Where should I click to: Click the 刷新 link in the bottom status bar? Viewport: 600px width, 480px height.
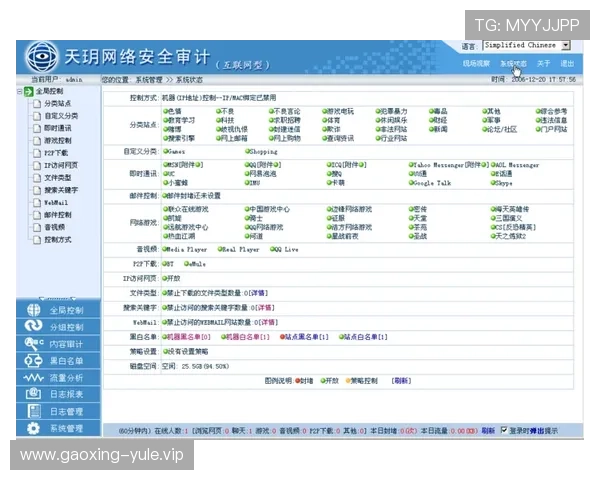coord(488,431)
